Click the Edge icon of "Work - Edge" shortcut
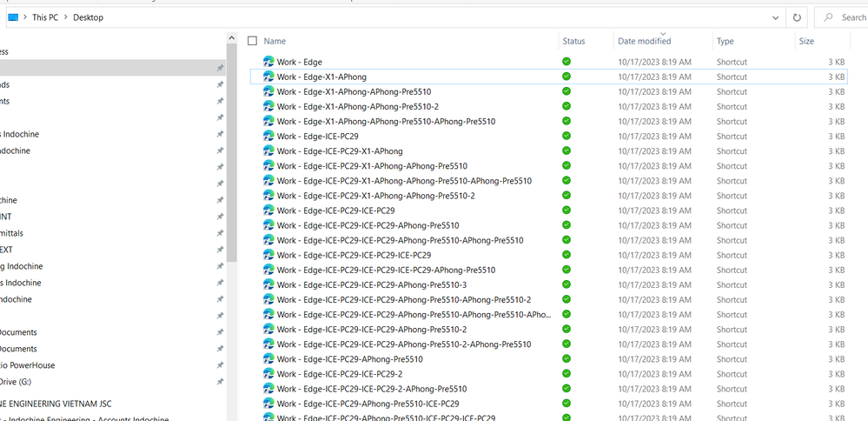This screenshot has height=421, width=868. tap(269, 62)
